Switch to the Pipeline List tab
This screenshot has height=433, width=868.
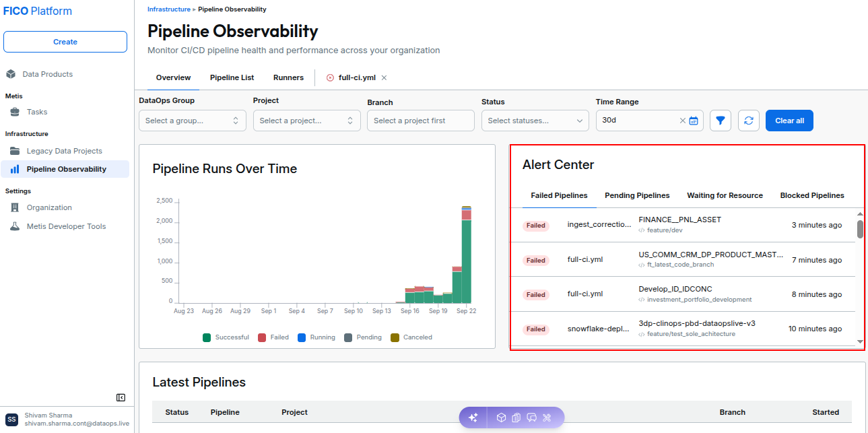[232, 77]
